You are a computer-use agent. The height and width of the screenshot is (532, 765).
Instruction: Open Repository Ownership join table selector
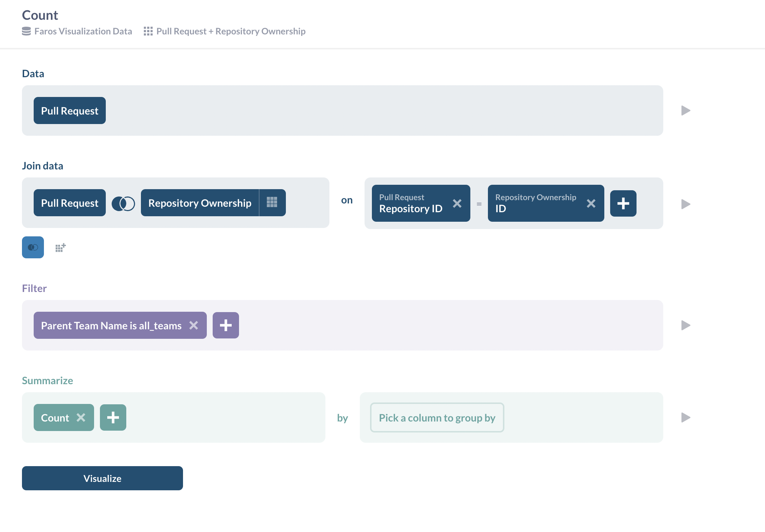tap(199, 203)
